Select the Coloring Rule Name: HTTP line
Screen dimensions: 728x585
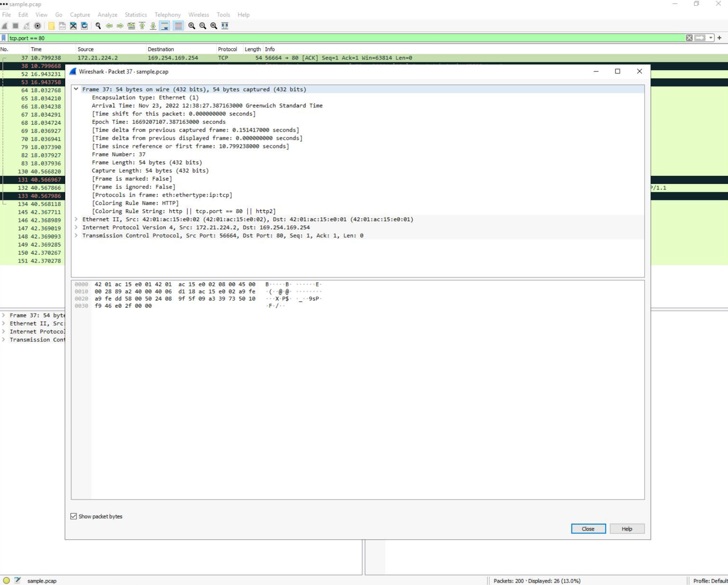coord(135,203)
